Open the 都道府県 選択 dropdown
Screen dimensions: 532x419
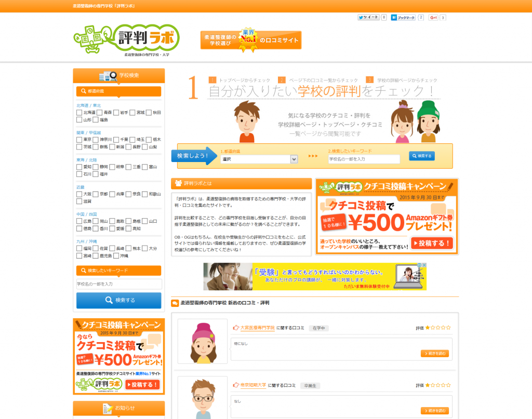click(259, 159)
